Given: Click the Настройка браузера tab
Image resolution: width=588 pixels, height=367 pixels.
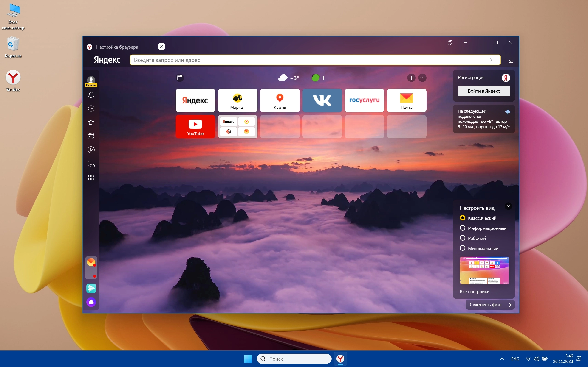Looking at the screenshot, I should 117,47.
